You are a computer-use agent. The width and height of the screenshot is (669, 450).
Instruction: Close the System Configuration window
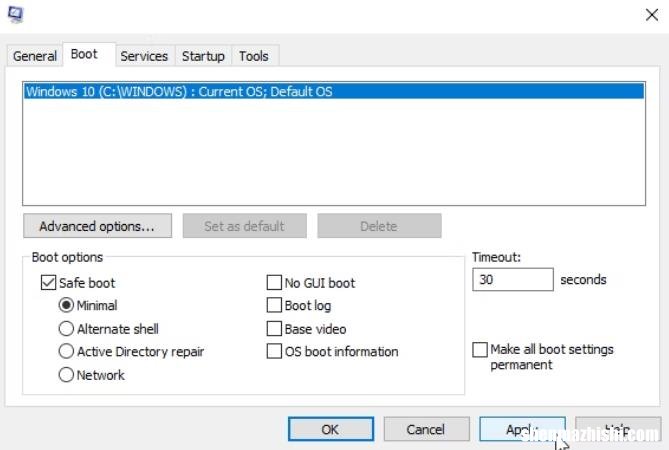652,15
